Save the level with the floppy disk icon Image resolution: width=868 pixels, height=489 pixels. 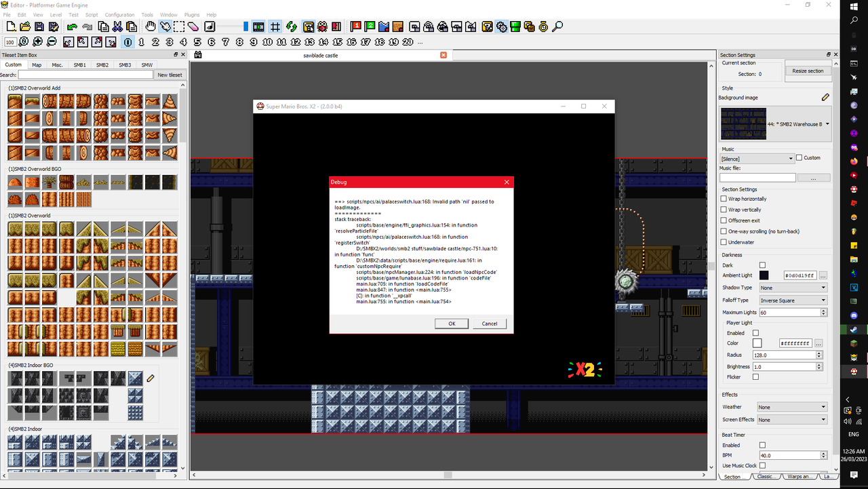tap(39, 26)
